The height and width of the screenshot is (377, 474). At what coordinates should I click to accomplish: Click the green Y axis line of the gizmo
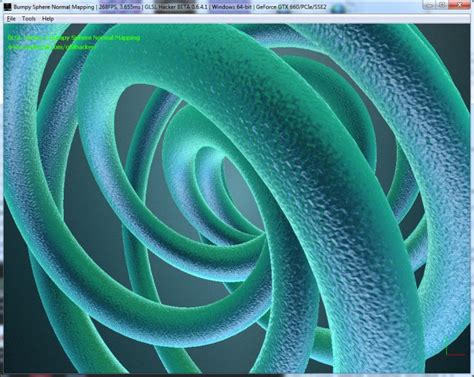coord(447,347)
